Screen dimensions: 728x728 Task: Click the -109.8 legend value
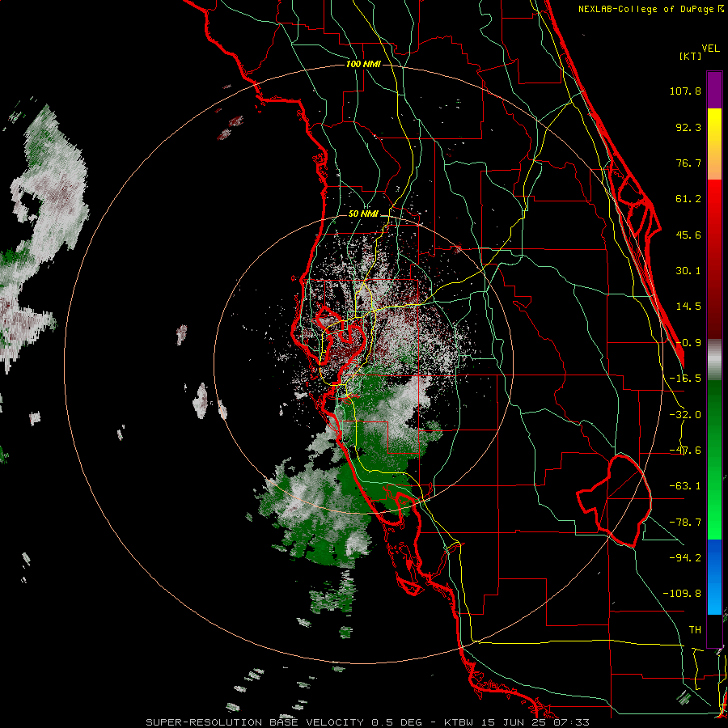click(682, 594)
